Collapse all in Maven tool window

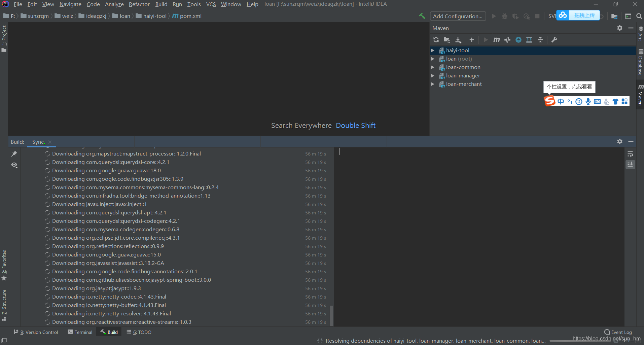tap(540, 40)
